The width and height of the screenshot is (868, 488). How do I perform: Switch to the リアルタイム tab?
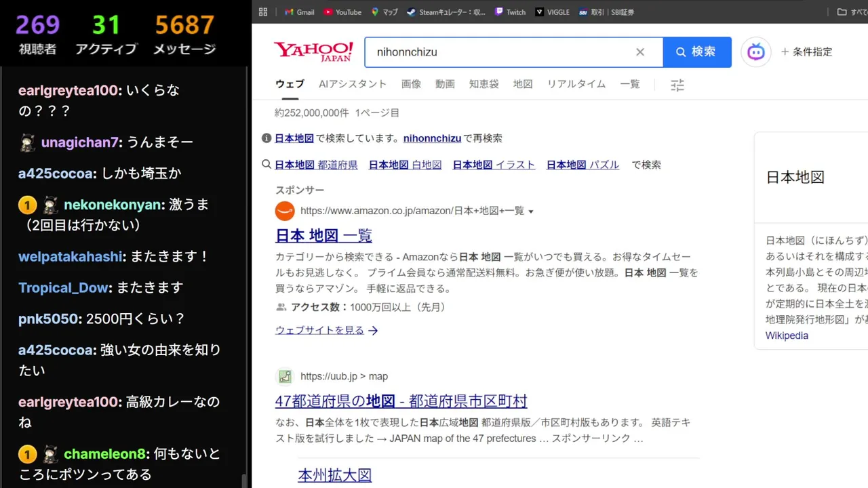click(576, 84)
